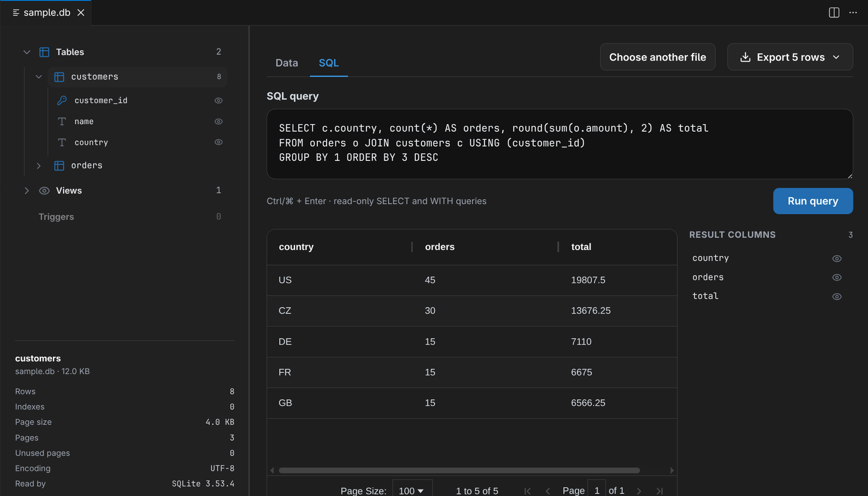This screenshot has width=868, height=496.
Task: Click the split editor layout icon
Action: 834,13
